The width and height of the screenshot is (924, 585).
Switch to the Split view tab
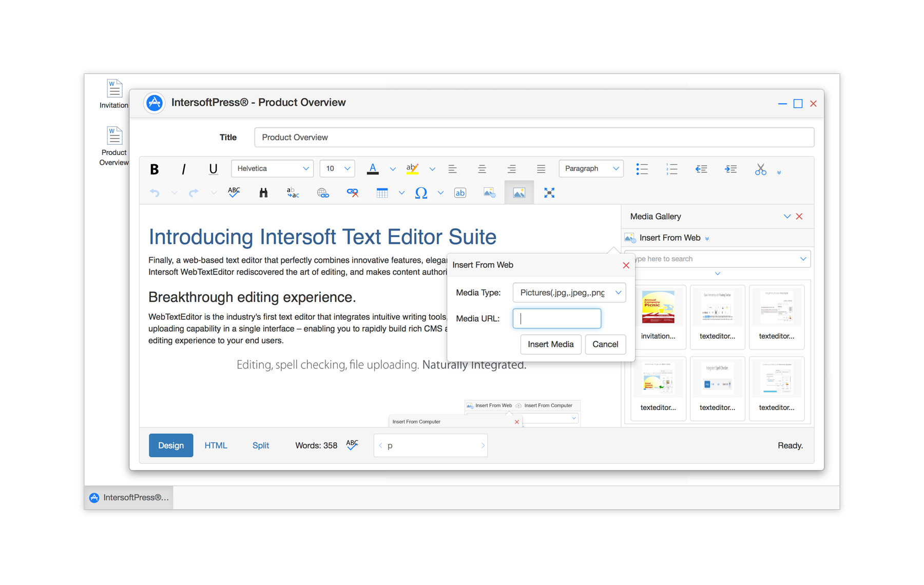point(260,445)
